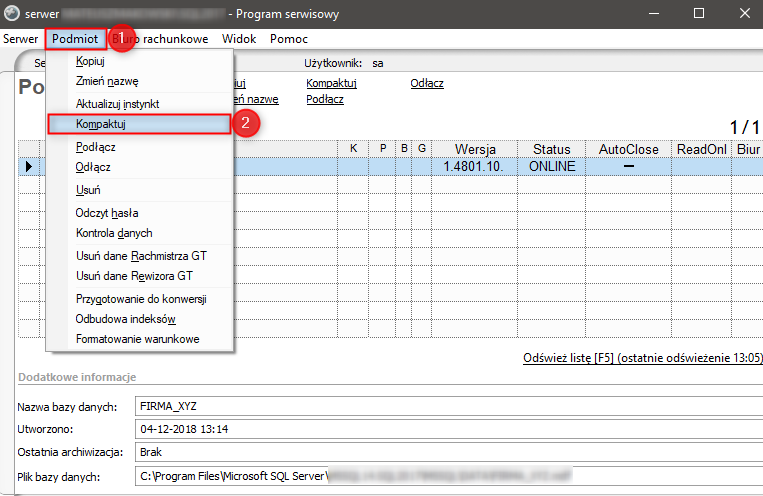
Task: Click the AutoClose column header
Action: point(629,149)
